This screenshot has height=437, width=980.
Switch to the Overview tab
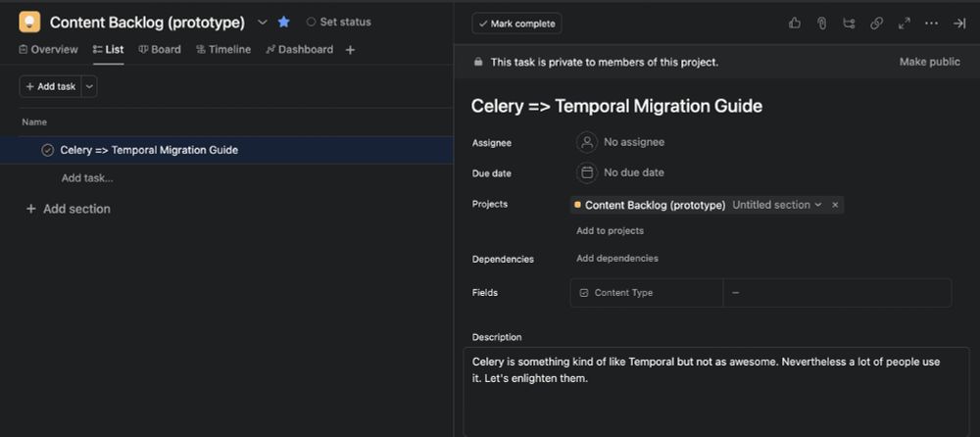point(48,49)
